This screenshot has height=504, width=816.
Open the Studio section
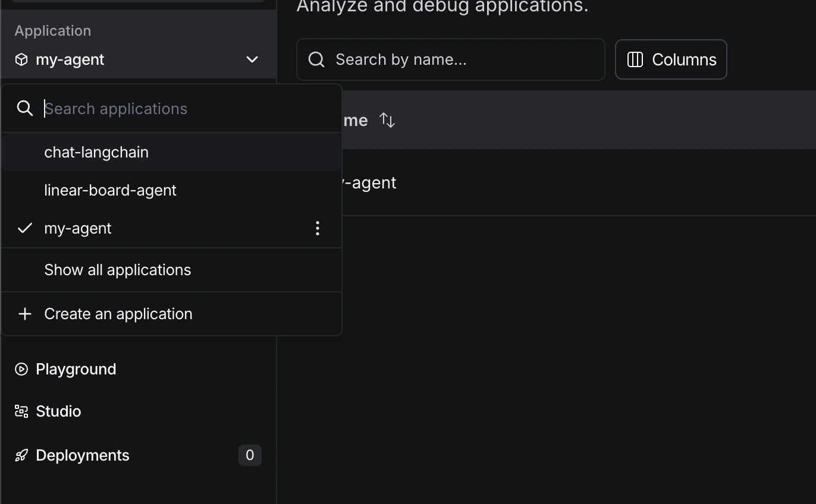point(58,411)
